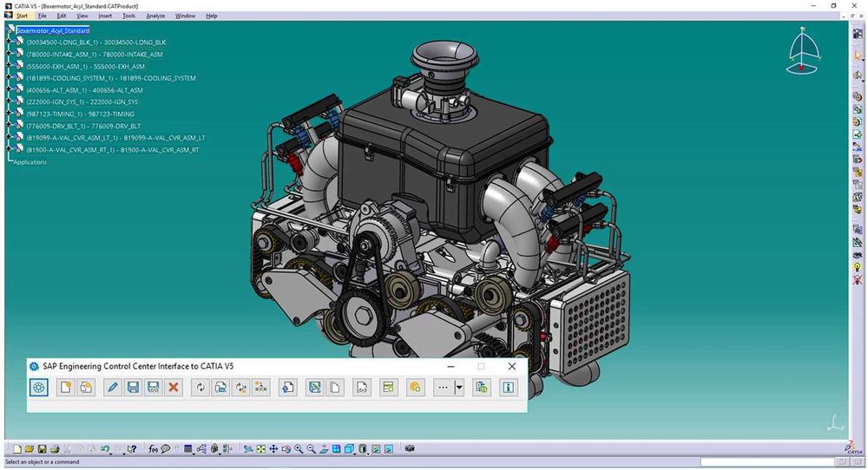The height and width of the screenshot is (470, 868).
Task: Open the Undo history dropdown arrow
Action: pos(111,454)
